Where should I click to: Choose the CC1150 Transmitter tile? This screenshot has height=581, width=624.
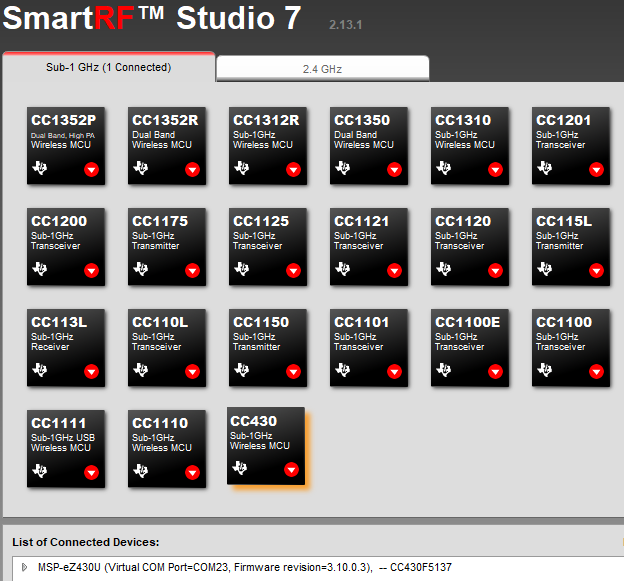268,348
